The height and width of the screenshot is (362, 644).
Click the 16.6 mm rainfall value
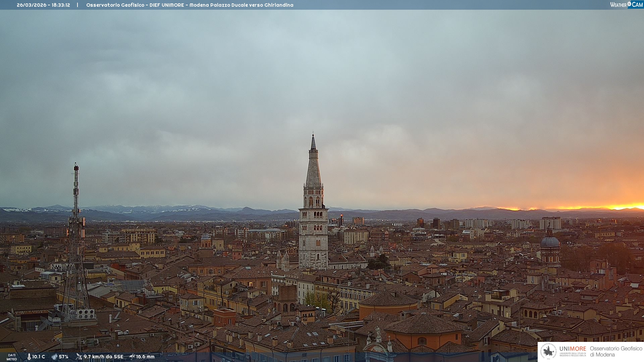[145, 357]
